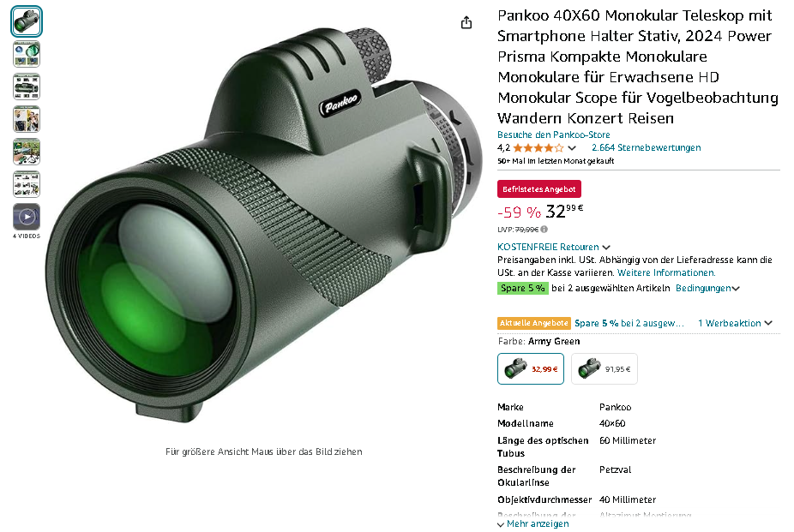The width and height of the screenshot is (794, 532).
Task: Click the info icon next to UVP price
Action: click(544, 229)
